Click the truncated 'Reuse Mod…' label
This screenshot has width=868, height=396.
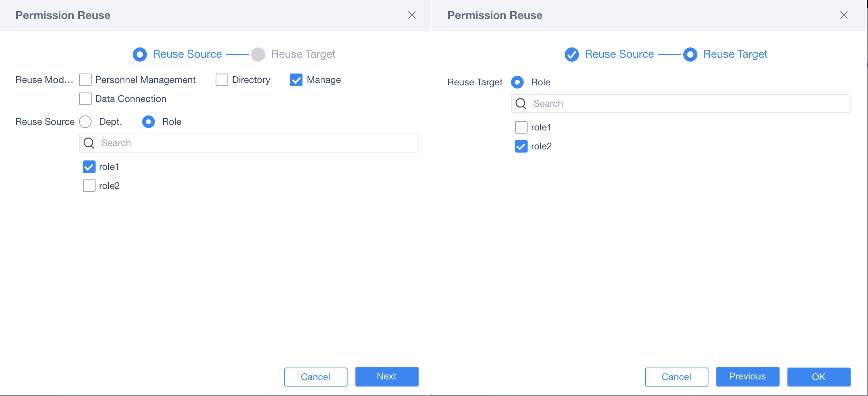click(44, 80)
